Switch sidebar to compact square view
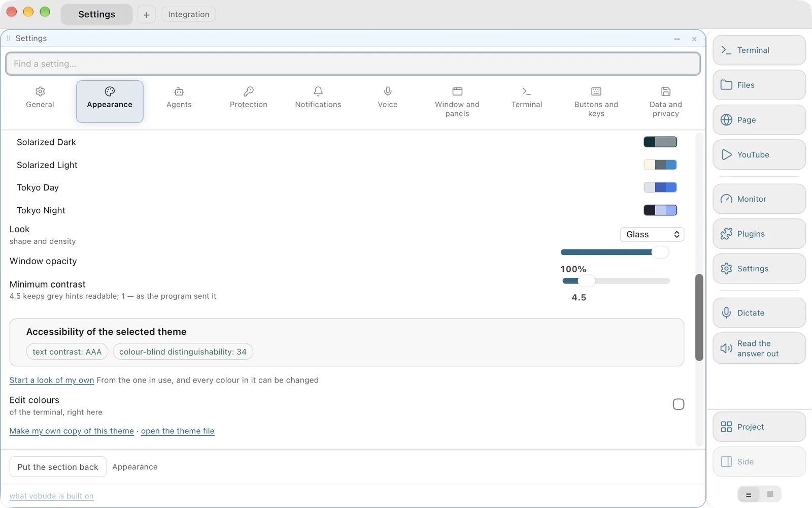 tap(770, 494)
